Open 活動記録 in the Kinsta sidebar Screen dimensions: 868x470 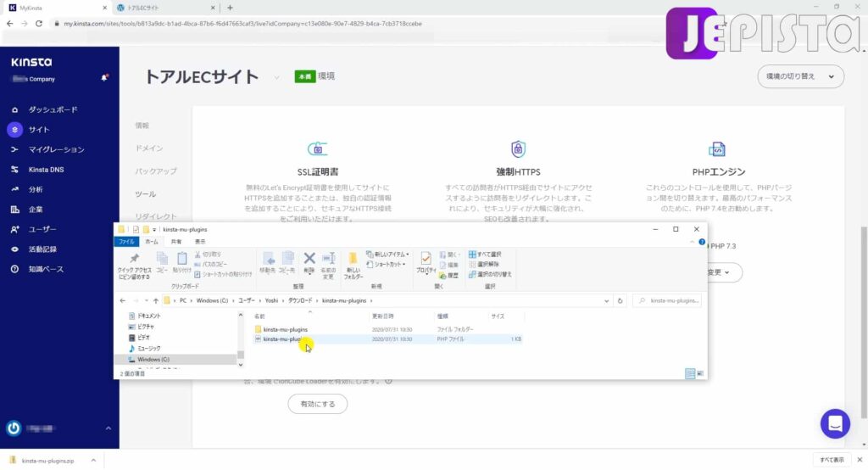42,249
